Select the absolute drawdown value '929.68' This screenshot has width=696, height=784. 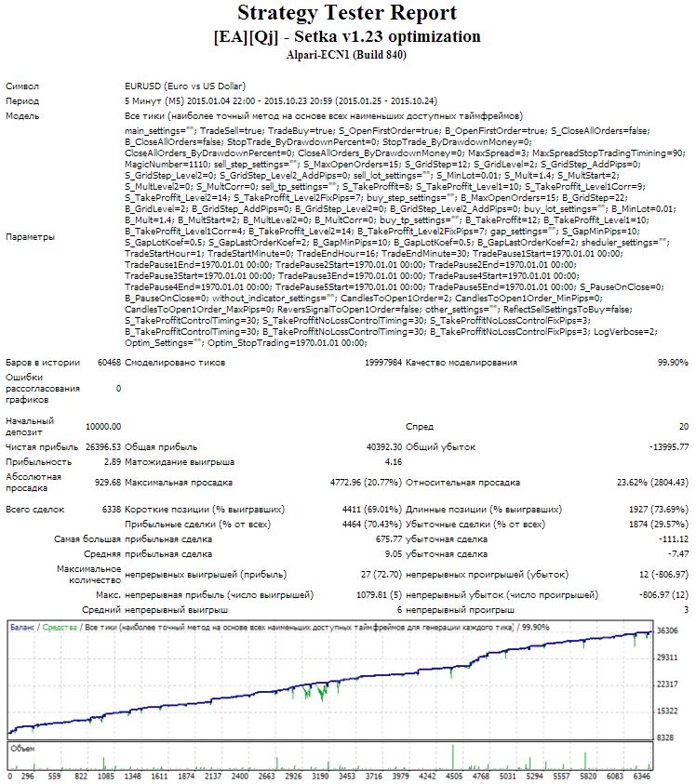tap(108, 483)
